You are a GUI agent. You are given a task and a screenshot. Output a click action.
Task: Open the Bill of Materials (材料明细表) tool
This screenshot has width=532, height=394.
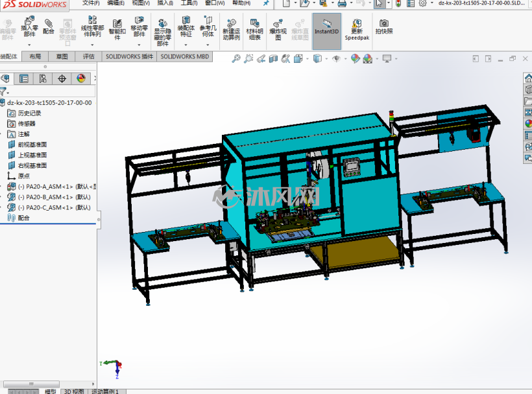(x=255, y=29)
